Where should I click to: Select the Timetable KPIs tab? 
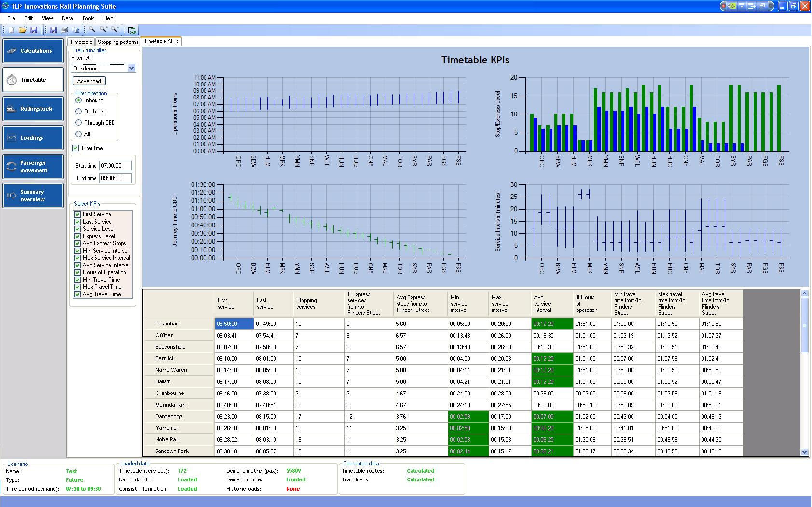[x=161, y=41]
